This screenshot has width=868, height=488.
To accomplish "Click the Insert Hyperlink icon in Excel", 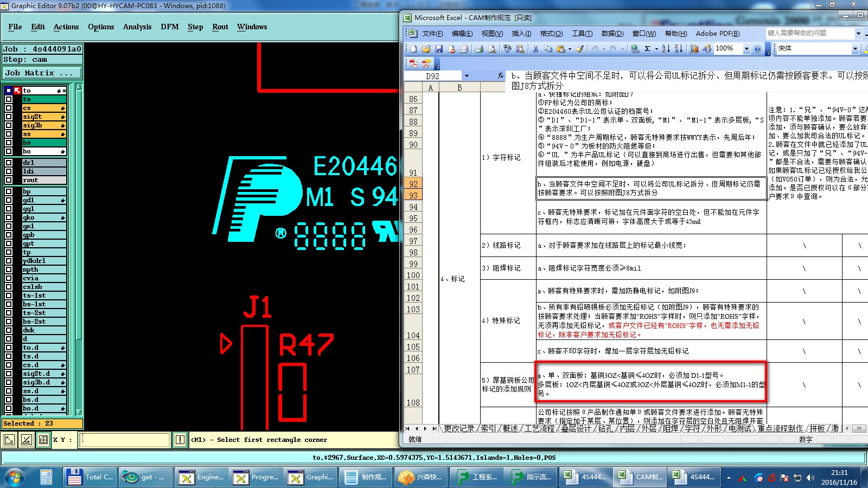I will pyautogui.click(x=635, y=49).
